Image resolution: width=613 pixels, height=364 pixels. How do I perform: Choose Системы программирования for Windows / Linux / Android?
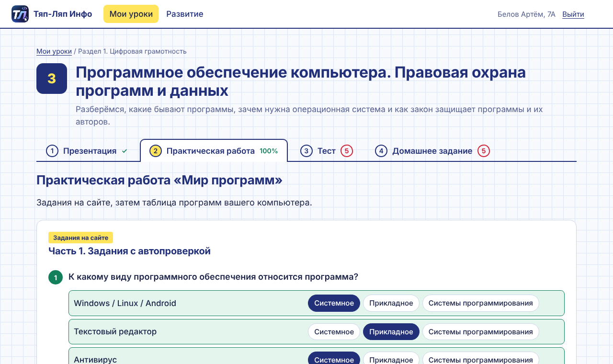pos(481,303)
